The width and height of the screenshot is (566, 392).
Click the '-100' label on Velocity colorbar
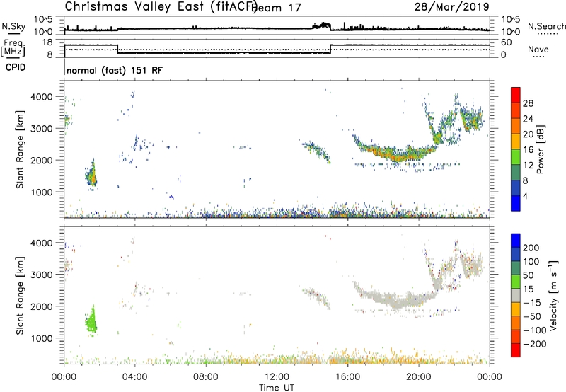click(535, 330)
